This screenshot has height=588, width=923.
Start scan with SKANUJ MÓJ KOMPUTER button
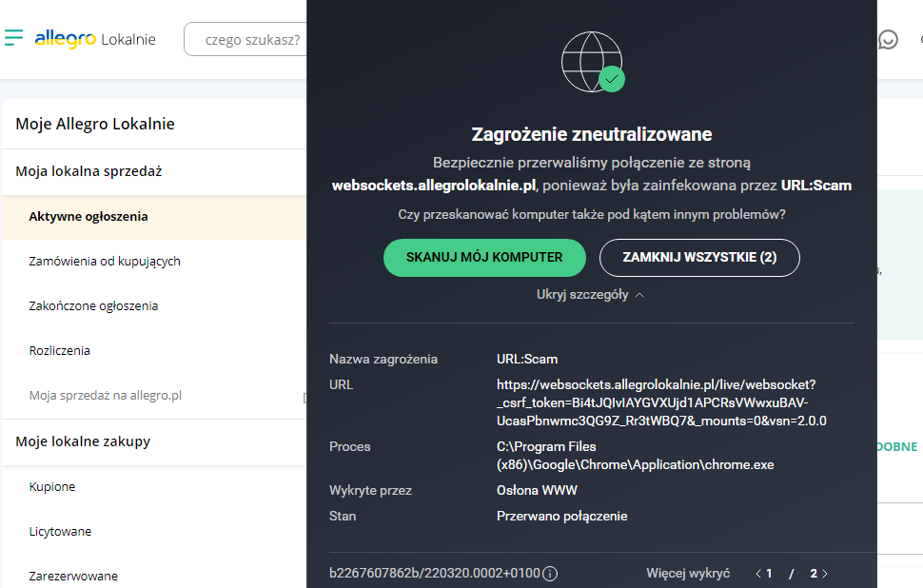[x=484, y=257]
